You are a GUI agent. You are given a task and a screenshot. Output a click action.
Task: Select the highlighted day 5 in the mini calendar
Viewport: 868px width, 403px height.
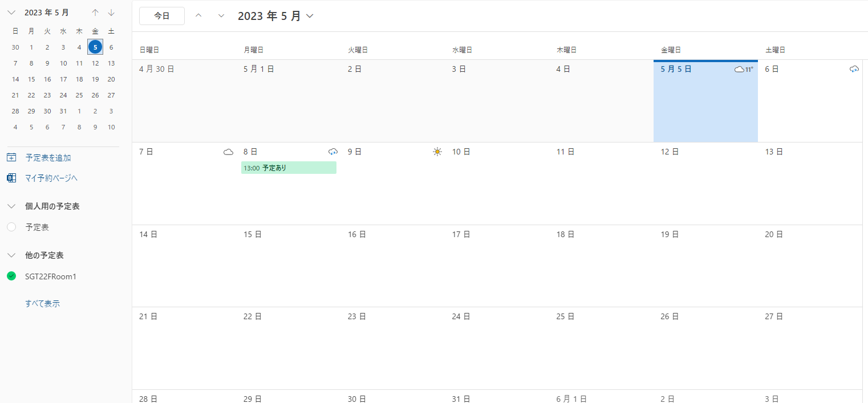tap(95, 47)
